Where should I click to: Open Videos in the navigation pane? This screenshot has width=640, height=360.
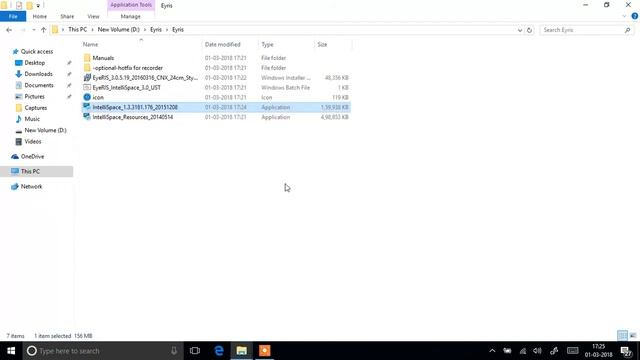pos(33,142)
